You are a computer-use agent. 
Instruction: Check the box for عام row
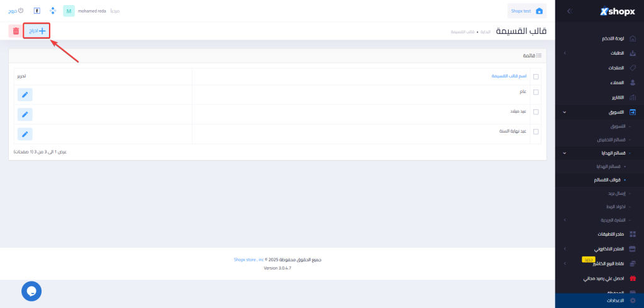point(536,92)
